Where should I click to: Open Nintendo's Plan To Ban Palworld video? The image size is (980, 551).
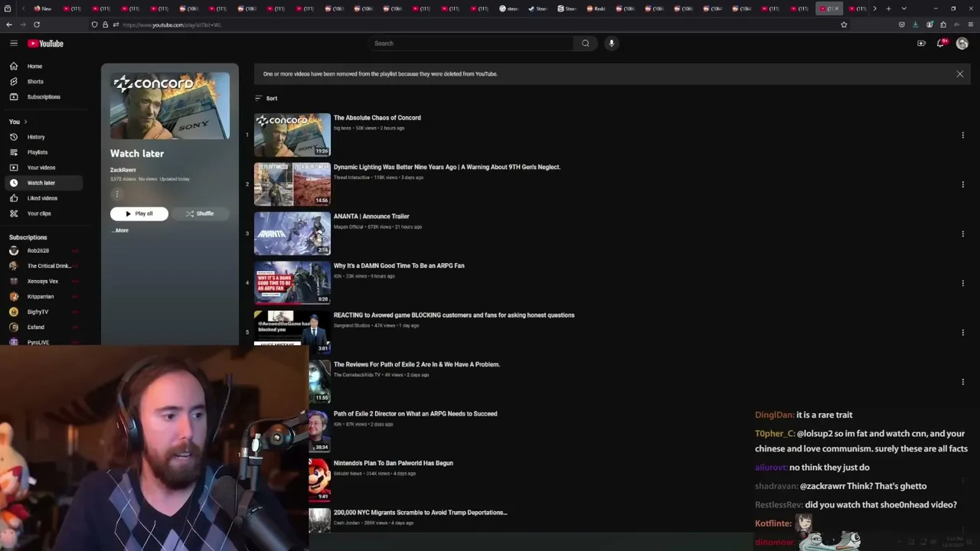394,463
